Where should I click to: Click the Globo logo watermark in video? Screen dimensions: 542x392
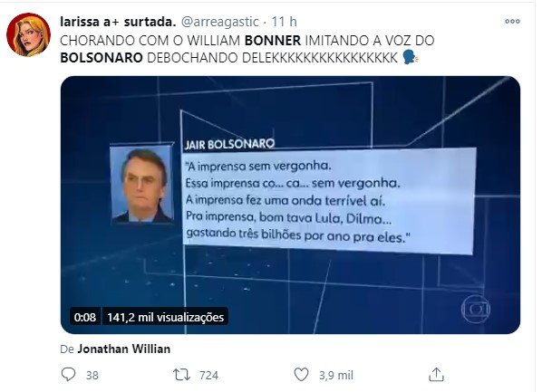[476, 309]
